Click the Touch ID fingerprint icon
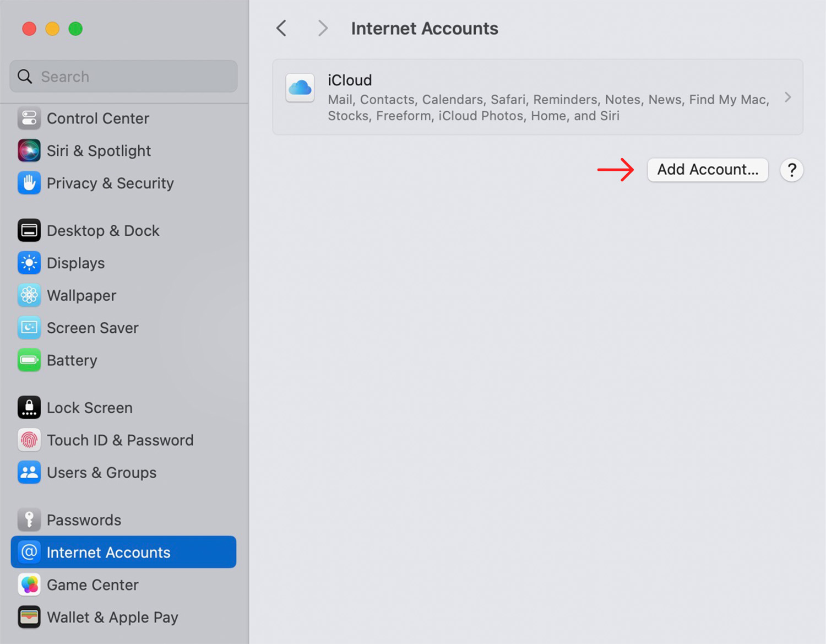This screenshot has width=826, height=644. (29, 440)
